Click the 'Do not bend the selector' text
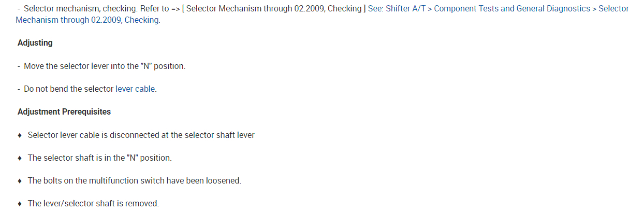This screenshot has width=644, height=211. [x=69, y=89]
